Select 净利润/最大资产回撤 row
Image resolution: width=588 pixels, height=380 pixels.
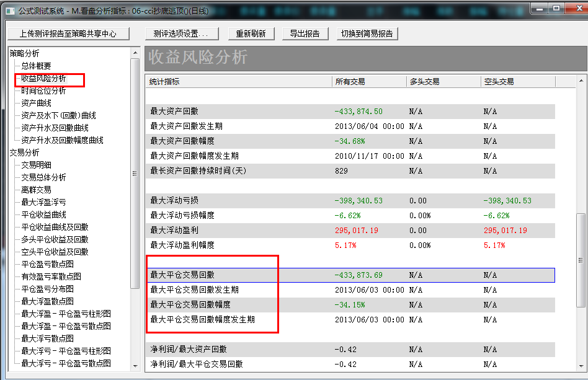point(350,349)
